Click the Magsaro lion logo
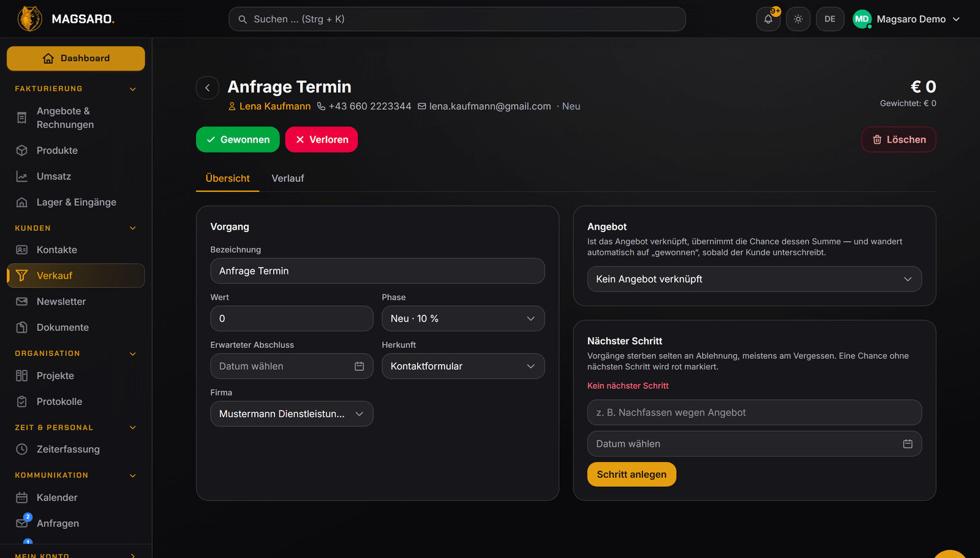The height and width of the screenshot is (558, 980). point(29,19)
